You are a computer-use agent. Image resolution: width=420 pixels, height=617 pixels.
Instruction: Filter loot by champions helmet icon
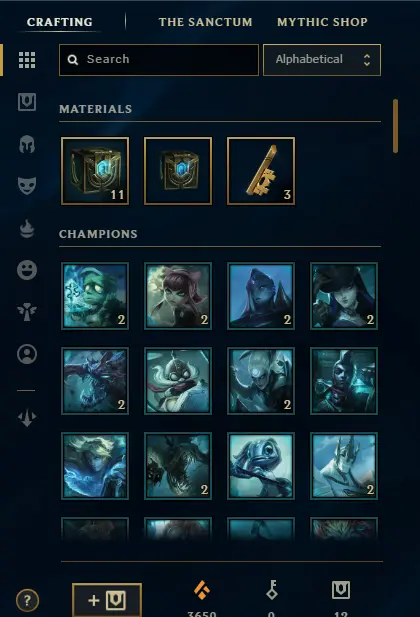(x=27, y=144)
